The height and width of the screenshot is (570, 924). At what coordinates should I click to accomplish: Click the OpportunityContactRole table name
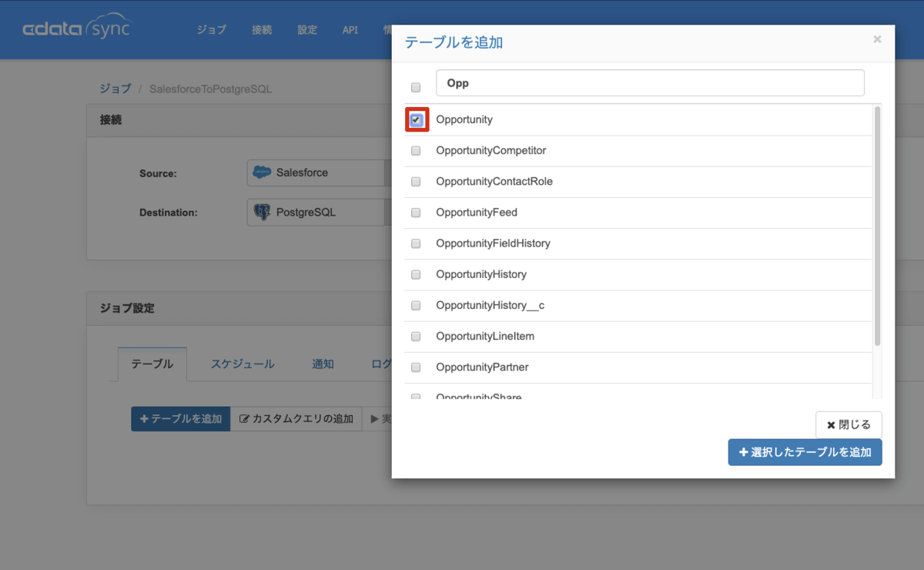point(494,182)
